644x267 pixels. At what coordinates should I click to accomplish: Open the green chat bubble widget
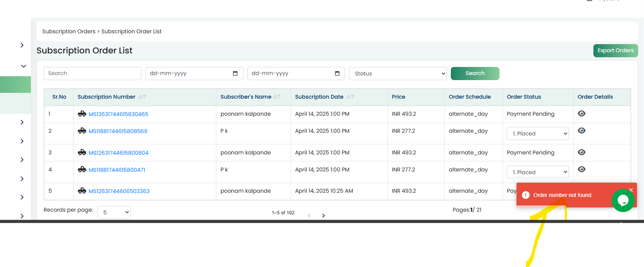pyautogui.click(x=623, y=200)
